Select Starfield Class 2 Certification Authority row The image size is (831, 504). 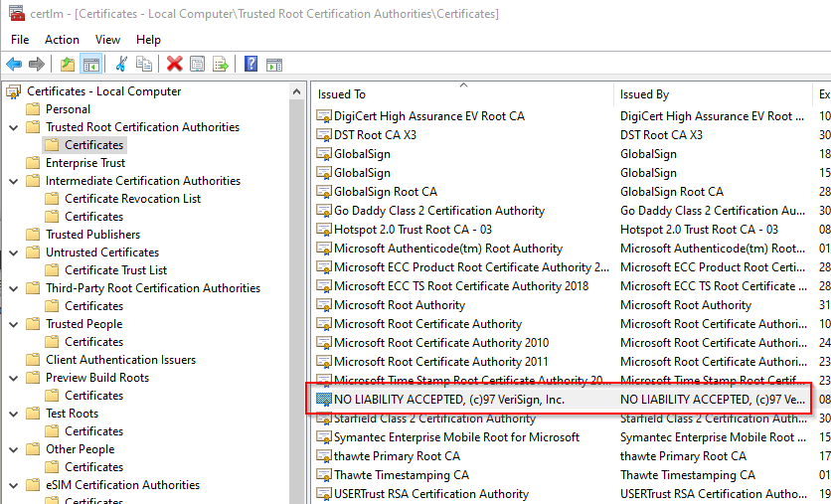[434, 419]
